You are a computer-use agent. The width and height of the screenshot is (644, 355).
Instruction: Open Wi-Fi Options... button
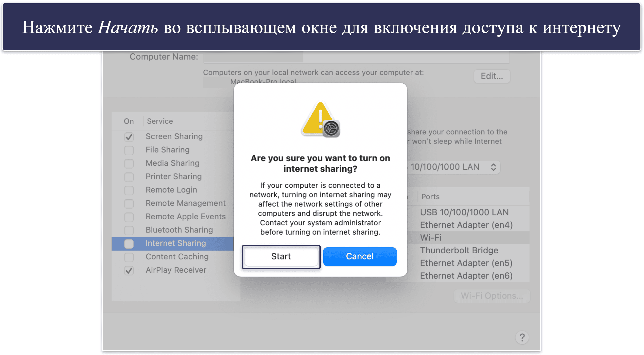click(x=492, y=296)
